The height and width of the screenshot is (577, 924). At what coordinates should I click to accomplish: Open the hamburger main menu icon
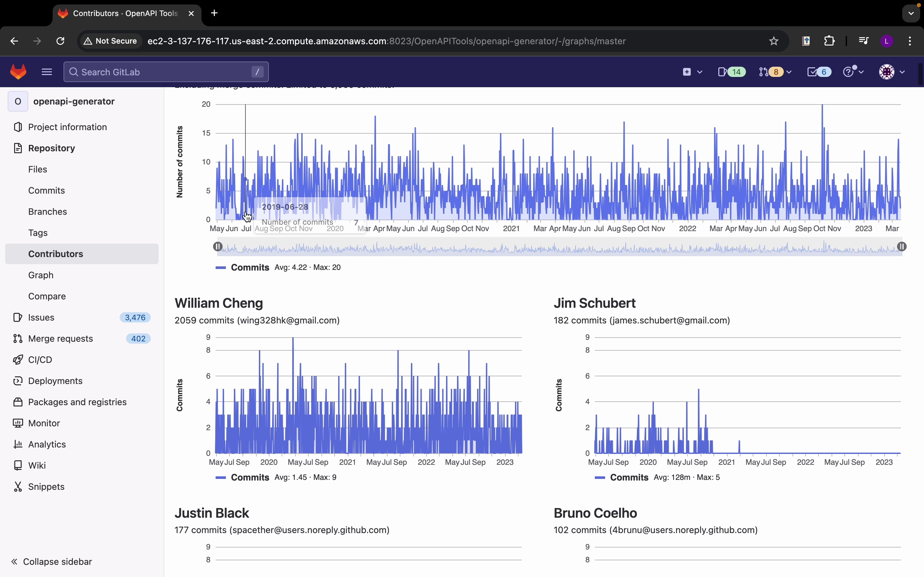47,72
